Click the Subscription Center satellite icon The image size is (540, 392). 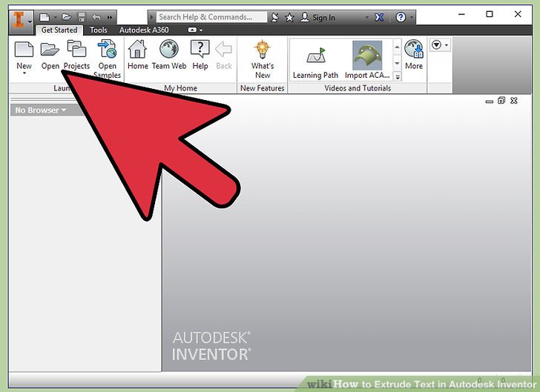point(274,17)
